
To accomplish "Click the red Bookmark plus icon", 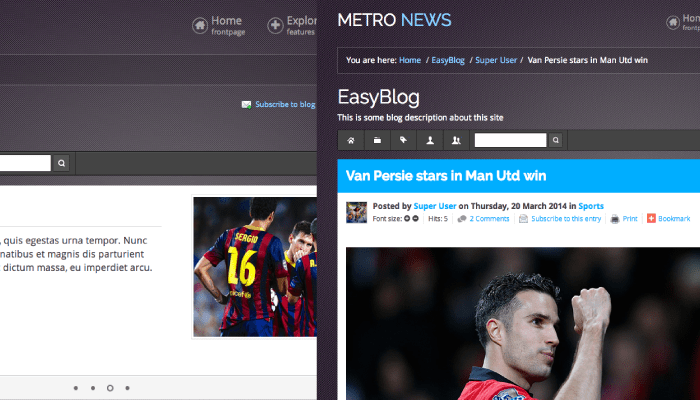I will pyautogui.click(x=652, y=218).
